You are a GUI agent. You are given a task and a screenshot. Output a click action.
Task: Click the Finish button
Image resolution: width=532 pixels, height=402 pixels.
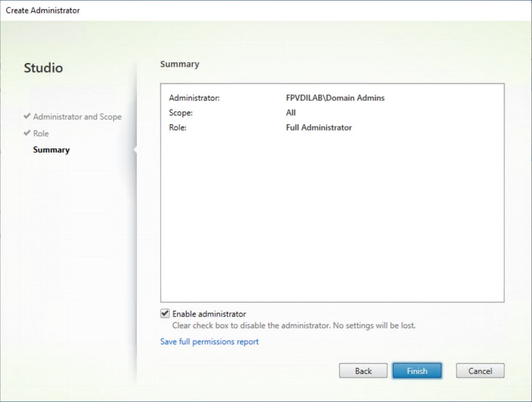417,371
